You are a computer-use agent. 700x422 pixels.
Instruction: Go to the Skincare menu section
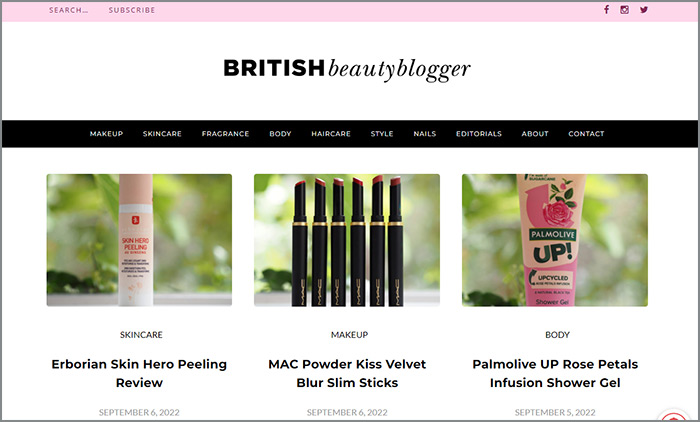click(162, 134)
